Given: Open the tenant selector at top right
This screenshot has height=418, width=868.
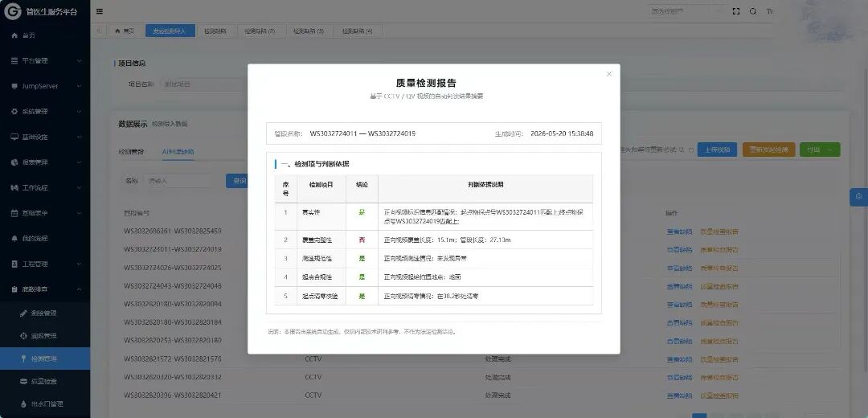Looking at the screenshot, I should click(686, 11).
